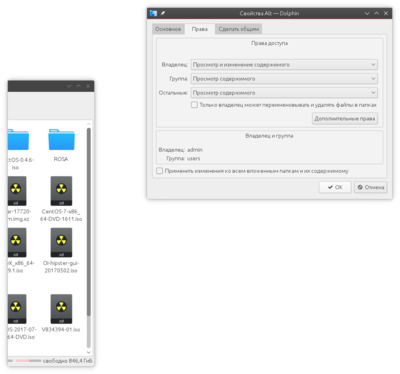The height and width of the screenshot is (374, 400).
Task: Click the free disk space usage bar
Action: pos(28,361)
